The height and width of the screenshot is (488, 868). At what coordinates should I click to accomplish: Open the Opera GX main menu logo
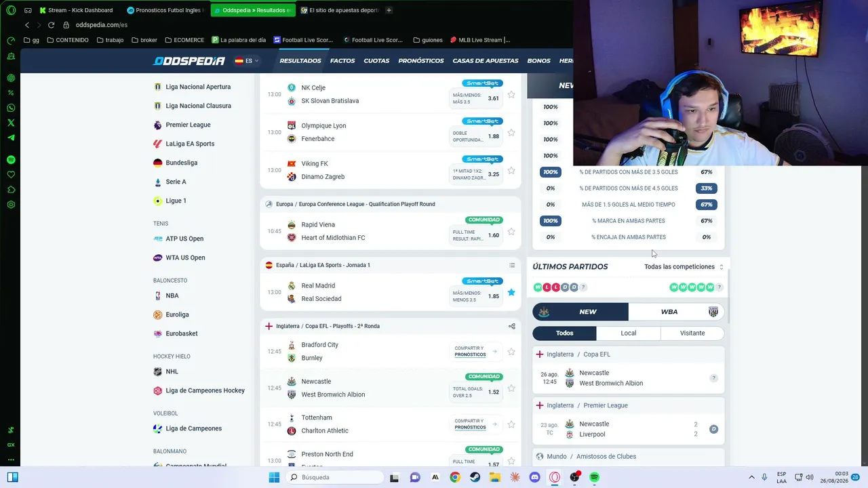(x=11, y=10)
